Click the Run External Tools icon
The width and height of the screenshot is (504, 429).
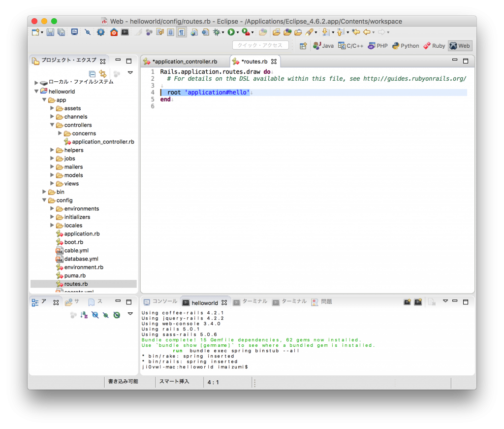click(x=246, y=32)
